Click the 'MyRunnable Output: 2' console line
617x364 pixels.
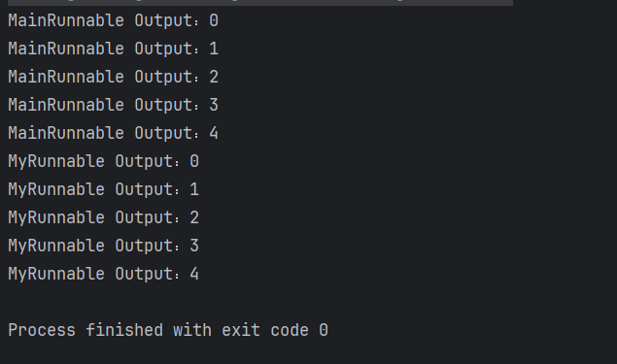[x=104, y=217]
